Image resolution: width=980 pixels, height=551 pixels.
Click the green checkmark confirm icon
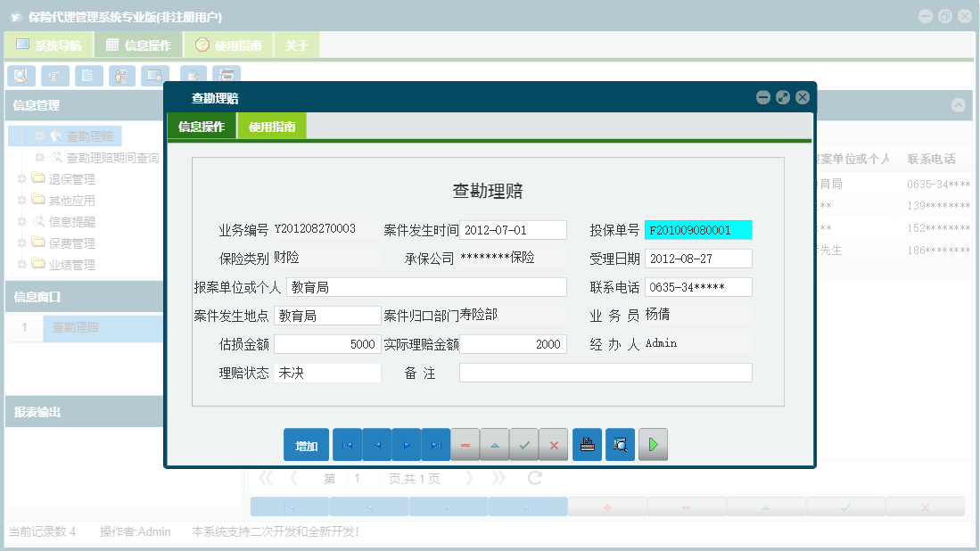(524, 444)
